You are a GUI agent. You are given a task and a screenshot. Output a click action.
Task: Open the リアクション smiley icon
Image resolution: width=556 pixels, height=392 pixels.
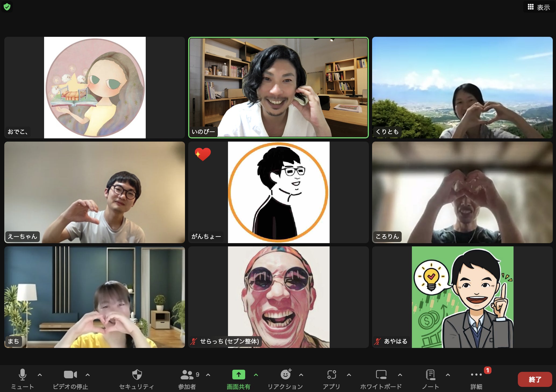[x=286, y=374]
